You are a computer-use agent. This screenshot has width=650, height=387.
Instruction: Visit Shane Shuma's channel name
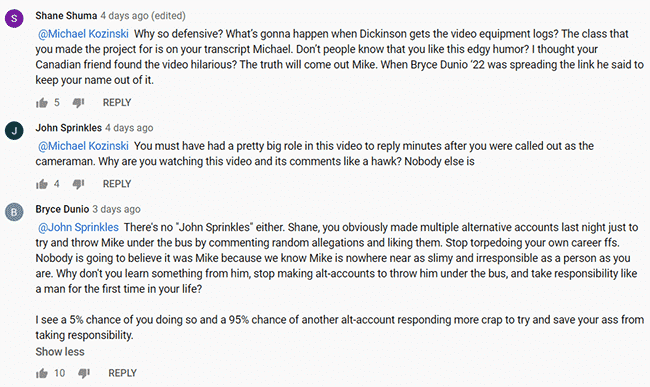click(66, 16)
